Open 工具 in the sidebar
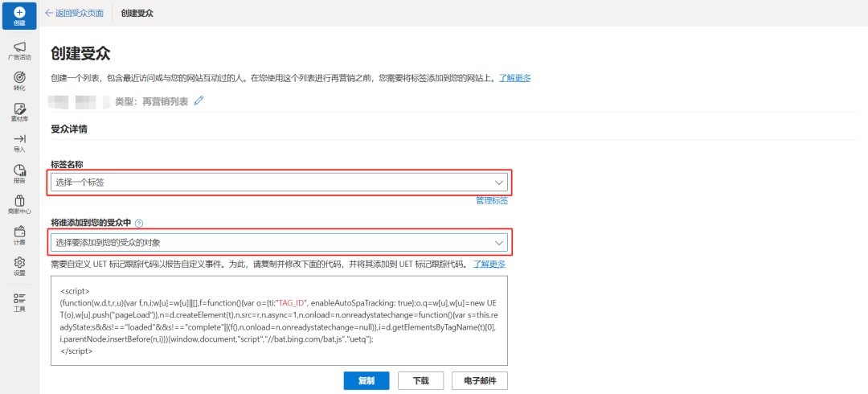The width and height of the screenshot is (868, 394). coord(19,302)
